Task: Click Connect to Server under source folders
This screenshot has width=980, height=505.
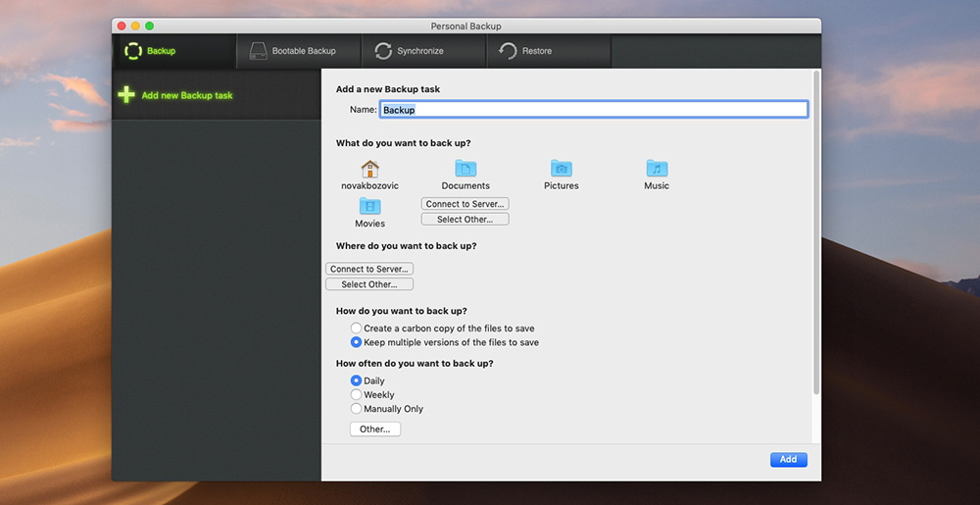Action: [x=465, y=204]
